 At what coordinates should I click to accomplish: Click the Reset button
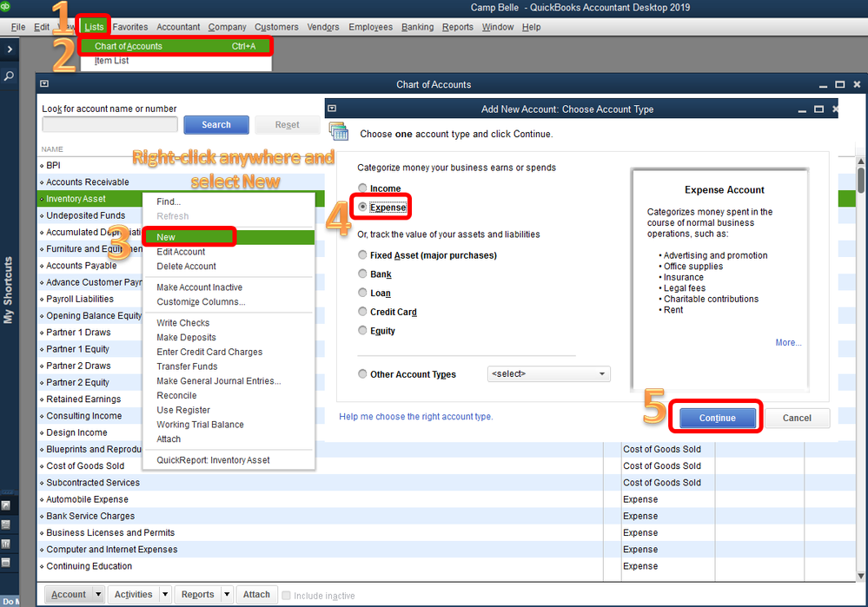click(288, 125)
